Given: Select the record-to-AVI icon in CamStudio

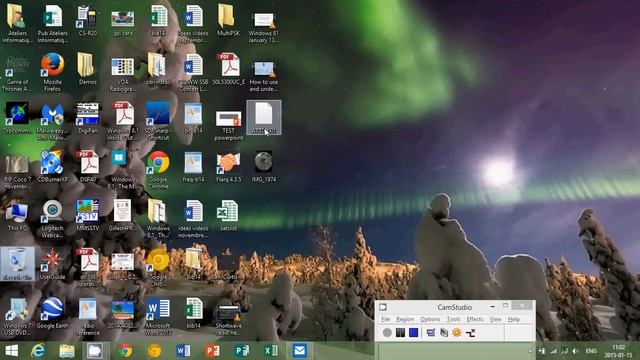Looking at the screenshot, I should [x=444, y=333].
